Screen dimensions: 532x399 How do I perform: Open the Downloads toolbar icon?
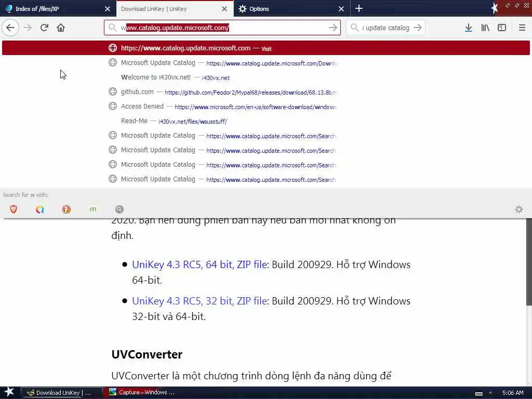coord(468,28)
